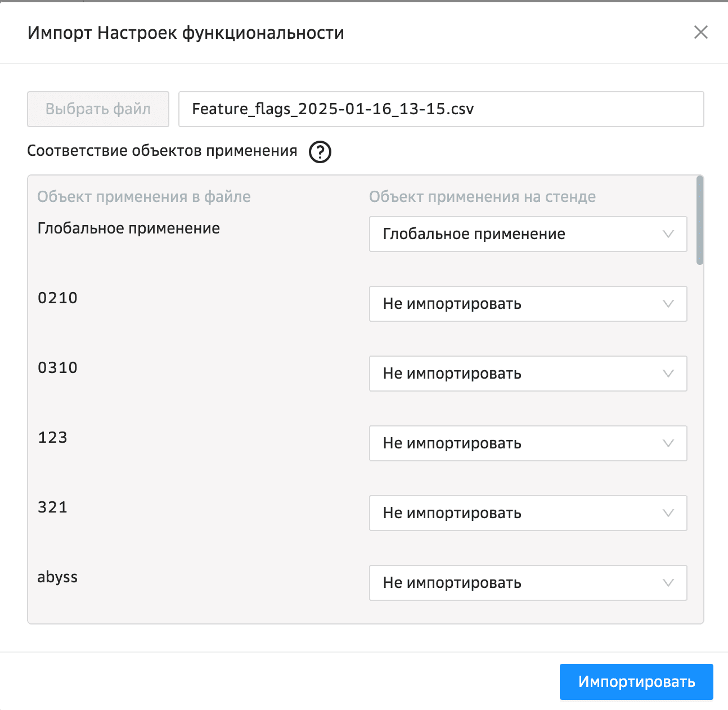The height and width of the screenshot is (710, 728).
Task: Click Глобальное применение label in file column
Action: [x=128, y=228]
